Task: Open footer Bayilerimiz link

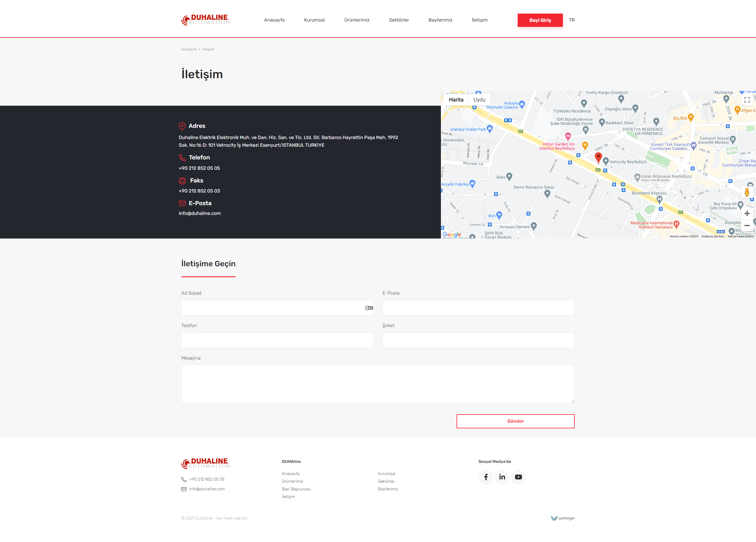Action: 388,489
